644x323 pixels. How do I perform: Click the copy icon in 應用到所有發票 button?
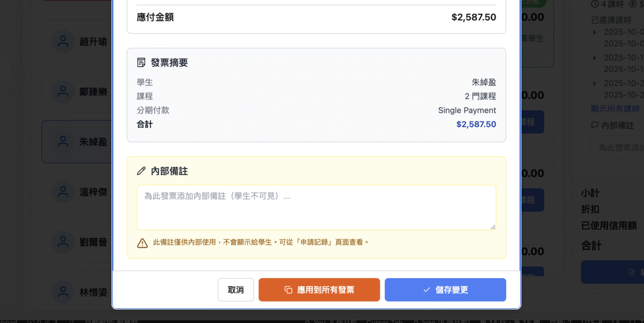click(x=288, y=290)
